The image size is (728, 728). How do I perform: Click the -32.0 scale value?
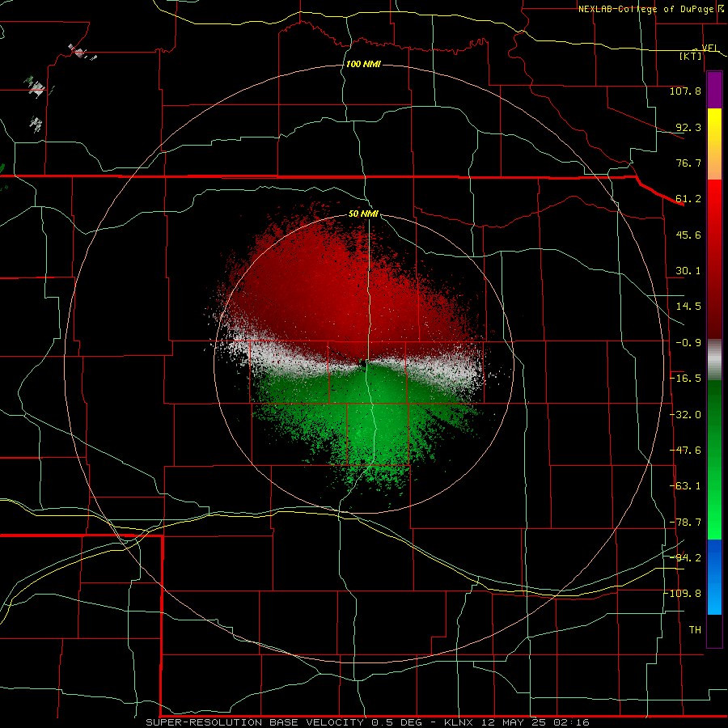[x=685, y=415]
